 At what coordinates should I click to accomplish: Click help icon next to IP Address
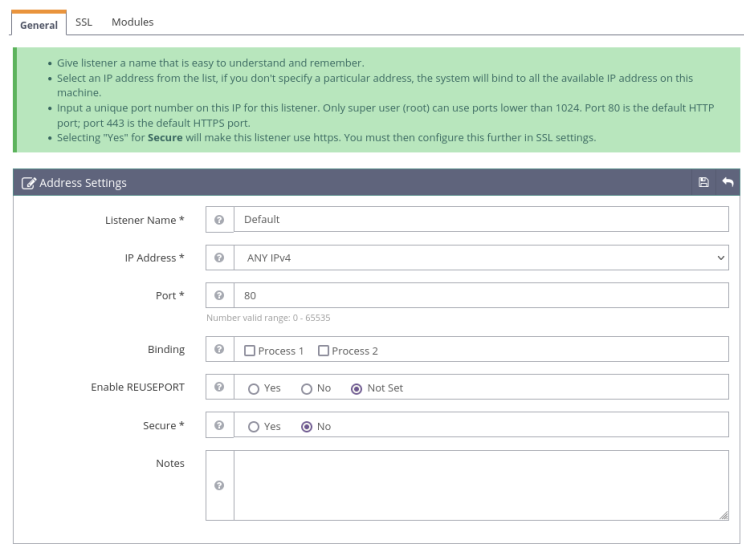click(219, 257)
